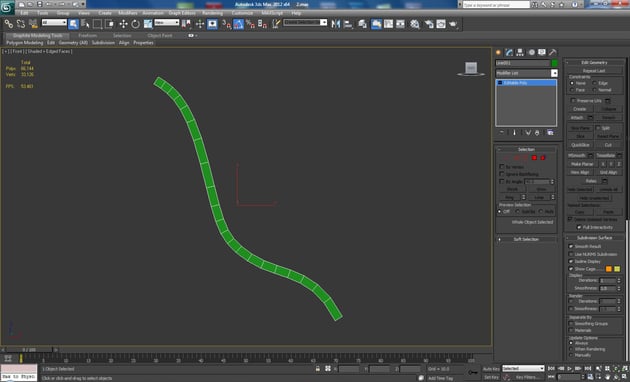Switch to the Modify command panel
This screenshot has height=382, width=630.
(509, 52)
